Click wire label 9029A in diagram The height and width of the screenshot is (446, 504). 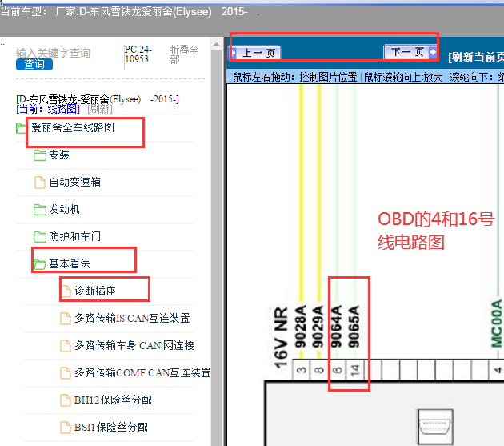[x=318, y=327]
